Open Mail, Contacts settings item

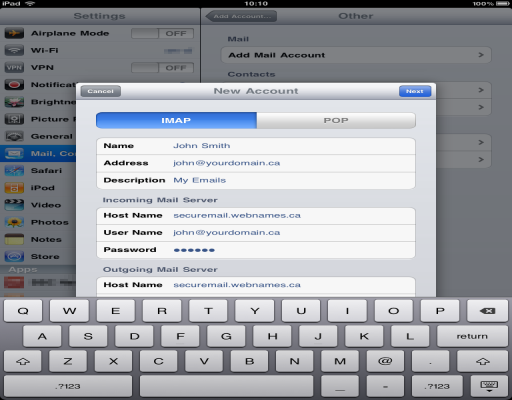point(38,154)
